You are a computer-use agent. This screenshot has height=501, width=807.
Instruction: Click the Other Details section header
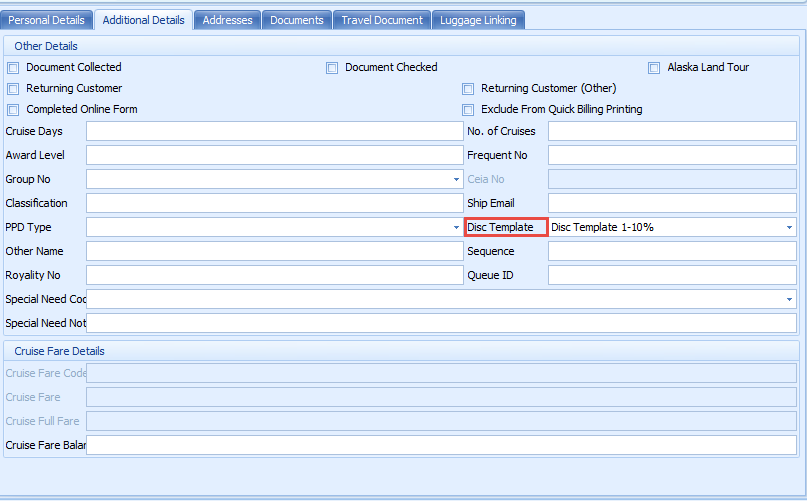401,46
